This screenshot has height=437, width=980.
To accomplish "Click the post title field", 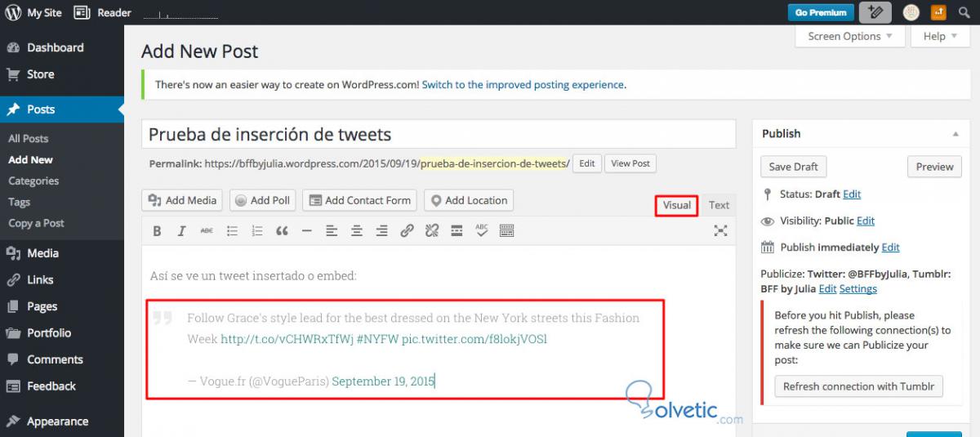I will point(438,135).
